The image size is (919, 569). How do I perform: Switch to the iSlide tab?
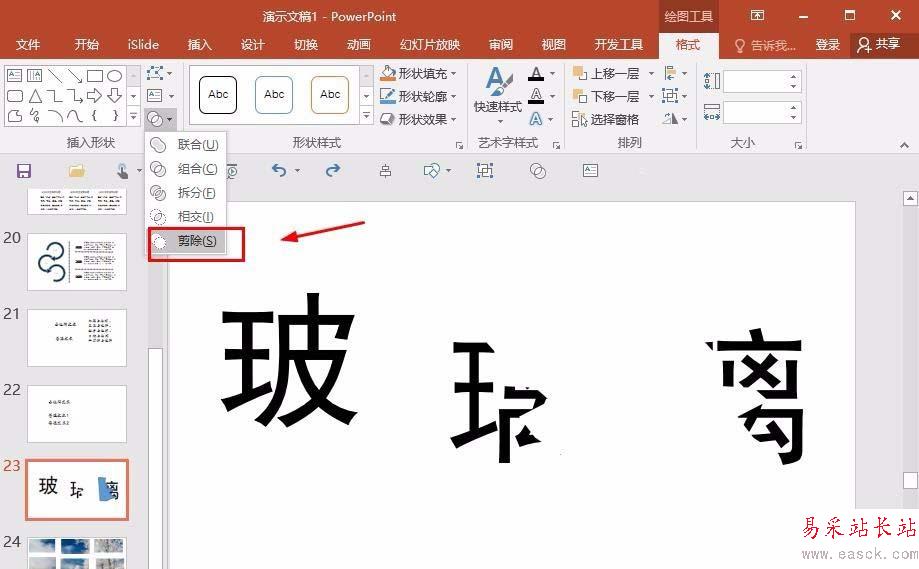[x=143, y=45]
